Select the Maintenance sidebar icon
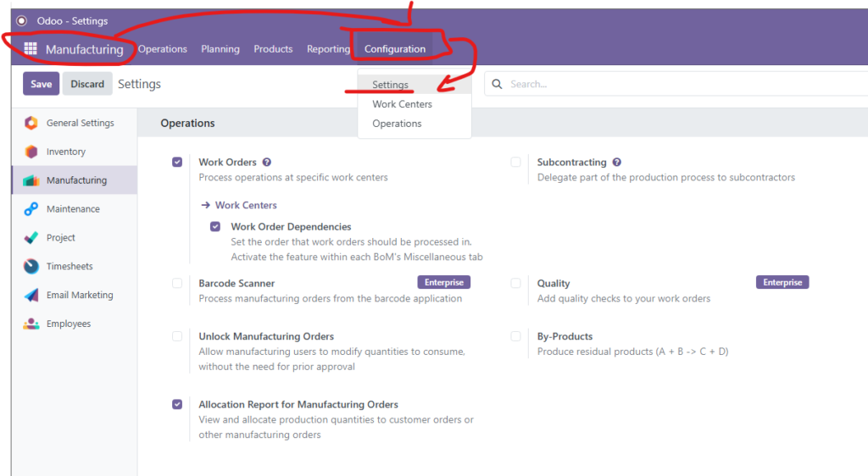Screen dimensions: 868x476 click(31, 209)
